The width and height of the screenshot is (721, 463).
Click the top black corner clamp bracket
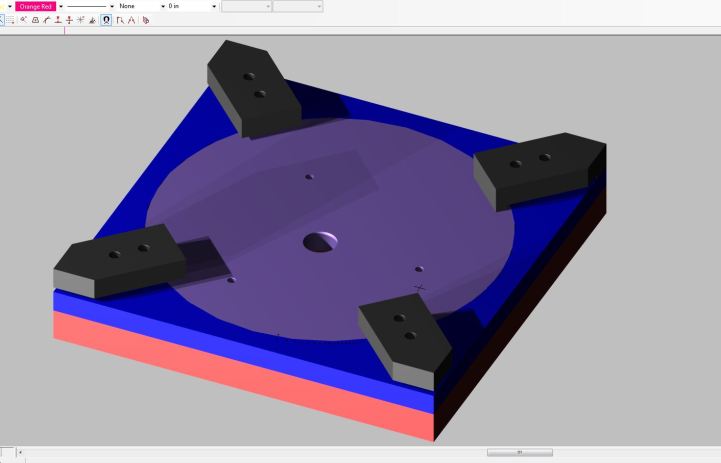254,89
